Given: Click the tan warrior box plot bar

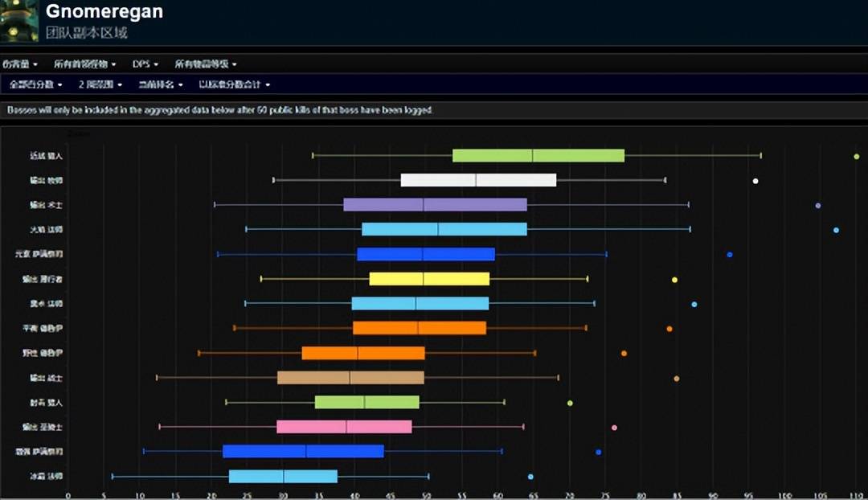Looking at the screenshot, I should [x=350, y=378].
